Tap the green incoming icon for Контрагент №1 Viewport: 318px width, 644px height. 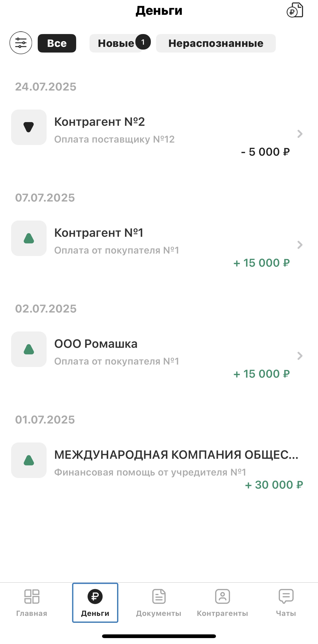click(x=29, y=238)
